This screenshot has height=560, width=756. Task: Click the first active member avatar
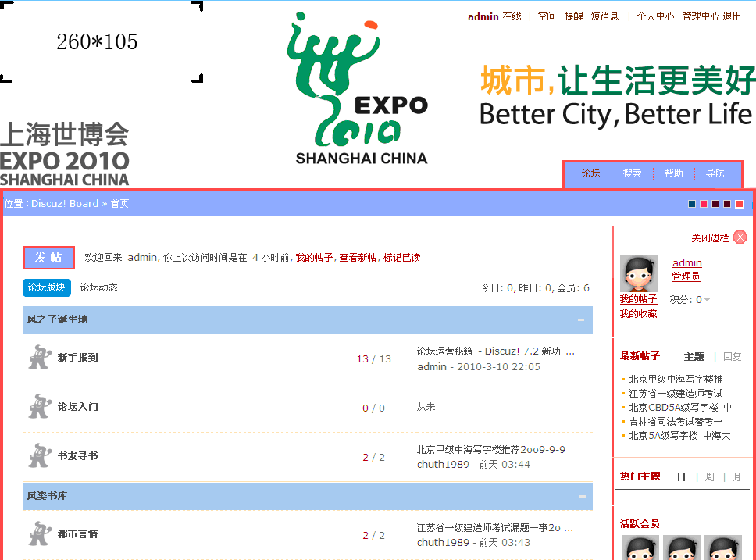coord(640,548)
